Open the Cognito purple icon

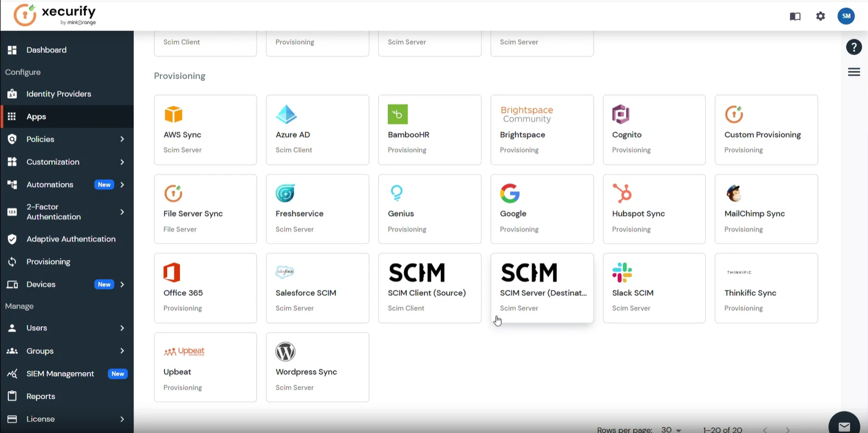(621, 114)
